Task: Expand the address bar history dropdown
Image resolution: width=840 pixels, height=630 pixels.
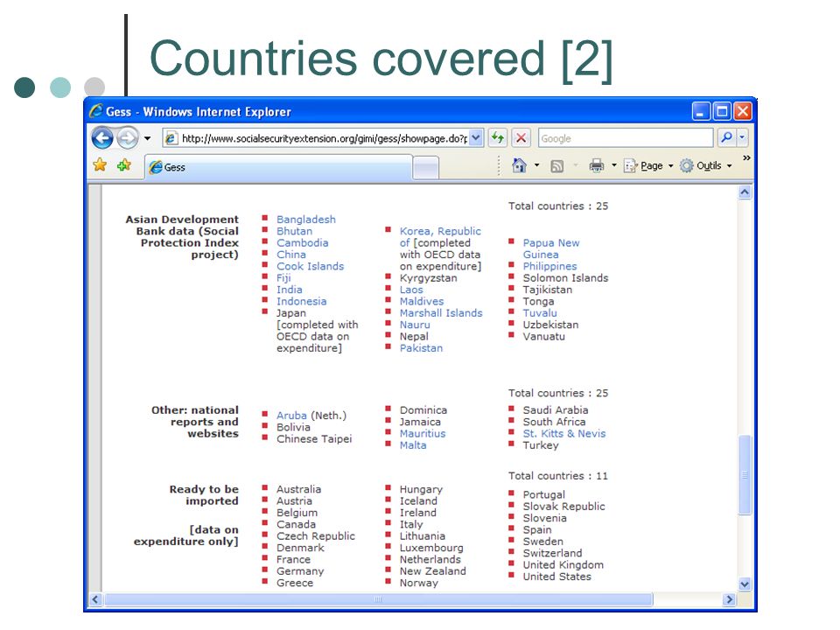Action: tap(476, 138)
